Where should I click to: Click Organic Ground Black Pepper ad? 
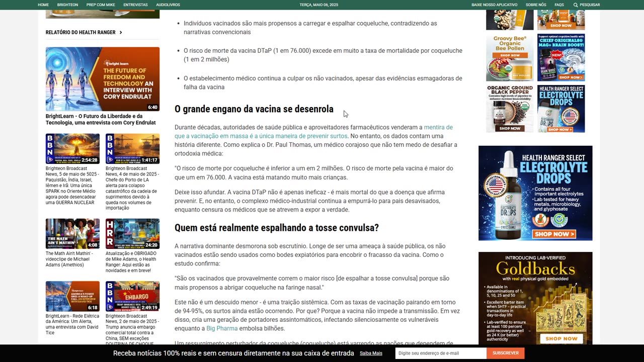pos(510,109)
